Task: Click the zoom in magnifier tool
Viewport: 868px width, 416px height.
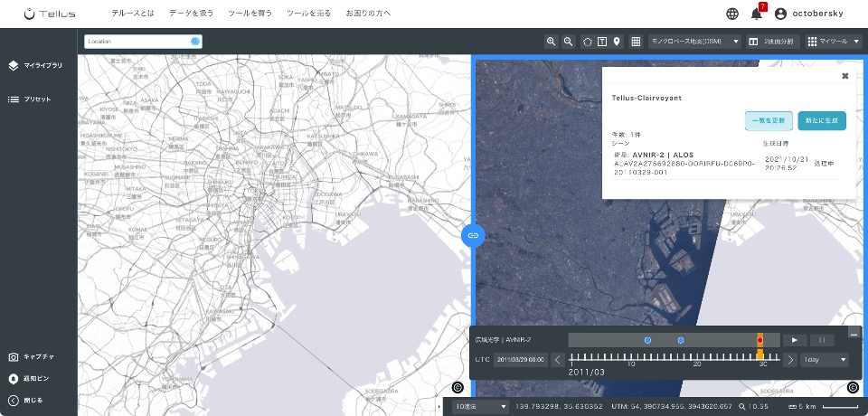Action: click(551, 42)
